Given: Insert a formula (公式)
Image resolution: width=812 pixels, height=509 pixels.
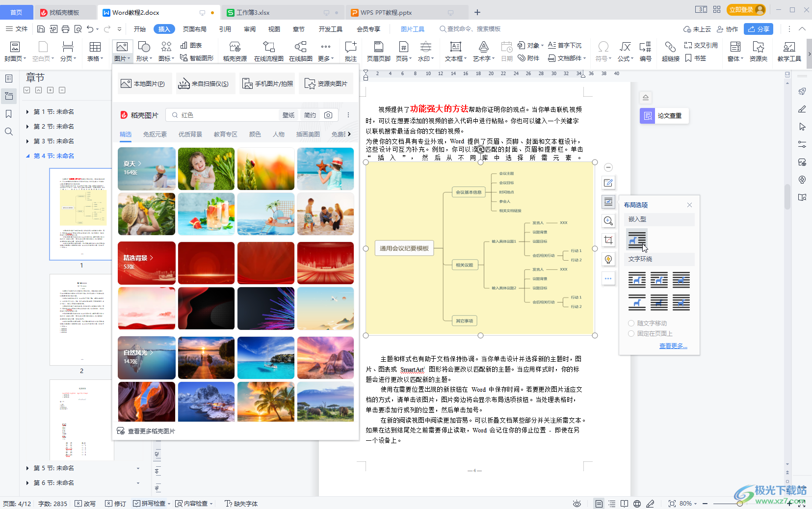Looking at the screenshot, I should tap(625, 52).
